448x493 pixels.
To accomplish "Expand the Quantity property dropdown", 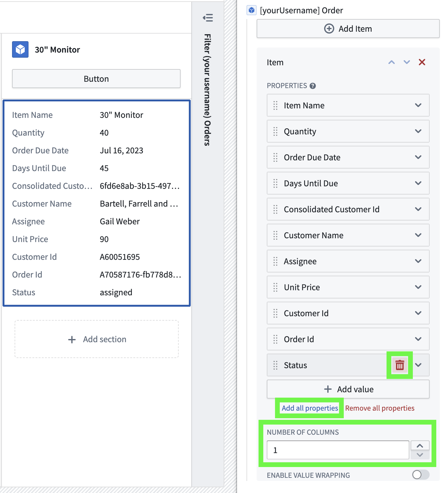I will click(x=418, y=131).
